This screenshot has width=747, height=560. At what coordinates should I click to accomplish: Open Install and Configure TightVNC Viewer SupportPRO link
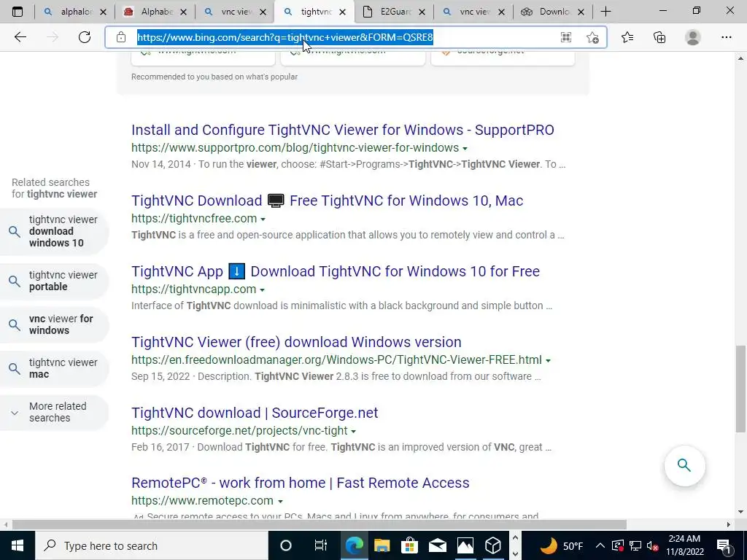pos(343,130)
